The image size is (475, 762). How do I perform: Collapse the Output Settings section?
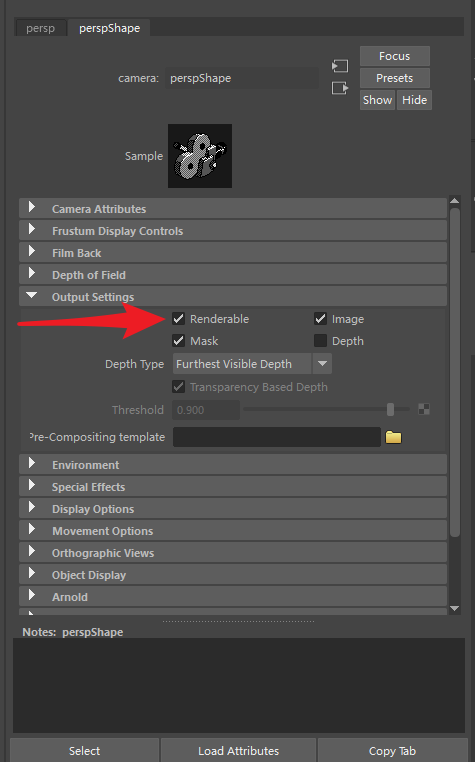(233, 296)
